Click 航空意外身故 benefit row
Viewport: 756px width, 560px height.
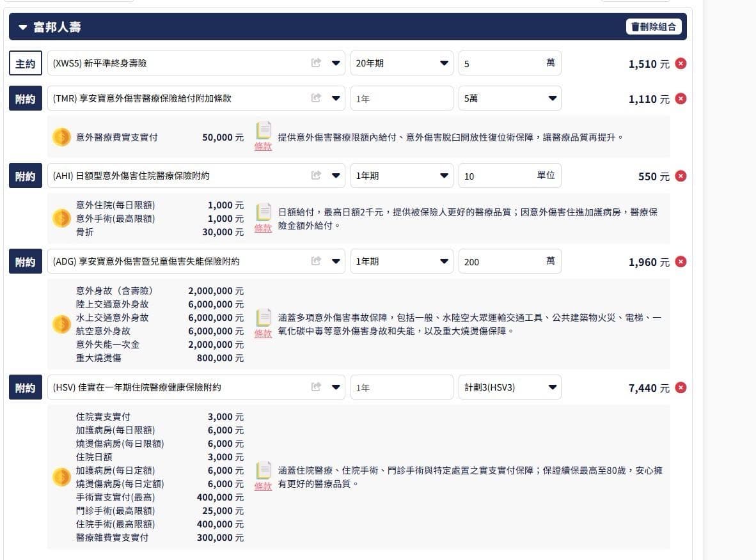(x=160, y=331)
